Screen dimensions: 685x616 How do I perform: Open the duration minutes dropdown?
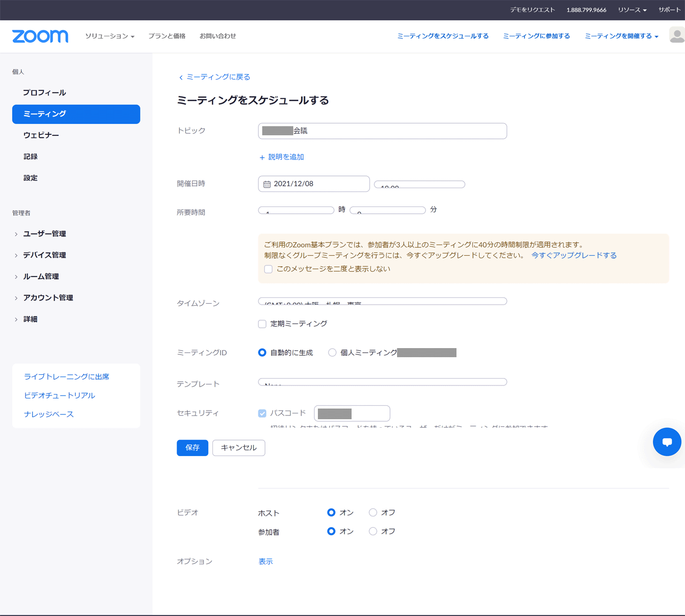coord(388,210)
